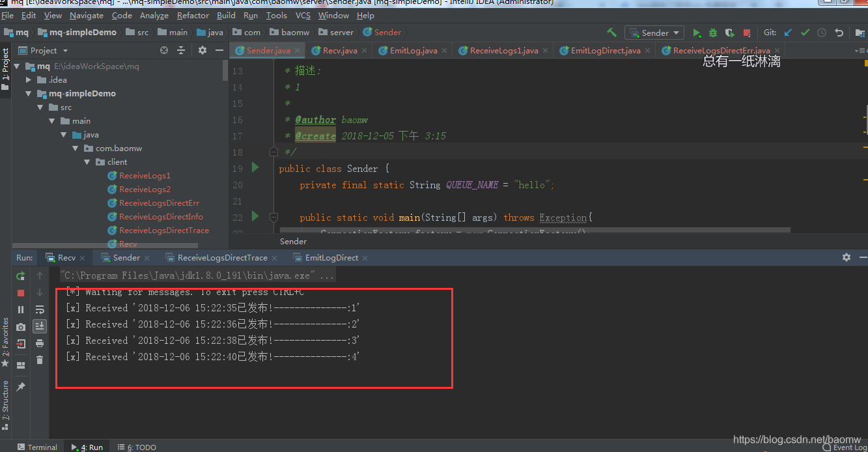Restore layout icon in Run panel

tap(21, 365)
